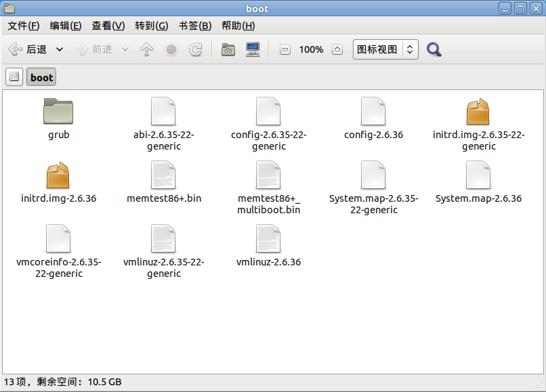The image size is (546, 392).
Task: Open the 文件(F) menu
Action: click(24, 26)
